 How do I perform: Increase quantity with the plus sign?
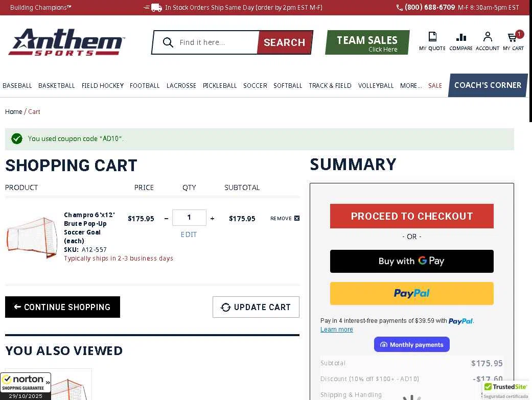click(x=213, y=219)
